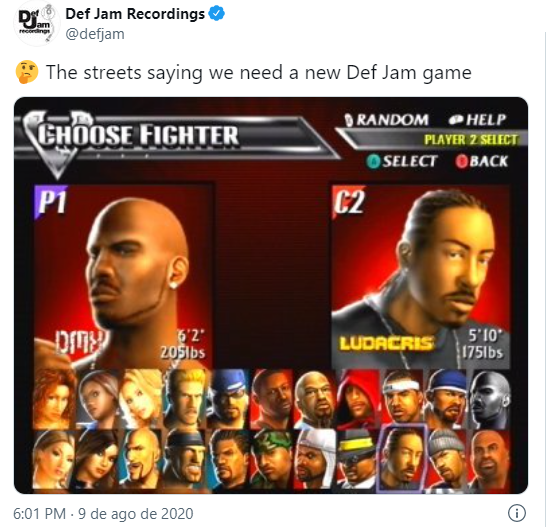Click the red BACK button icon
This screenshot has width=546, height=527.
462,162
